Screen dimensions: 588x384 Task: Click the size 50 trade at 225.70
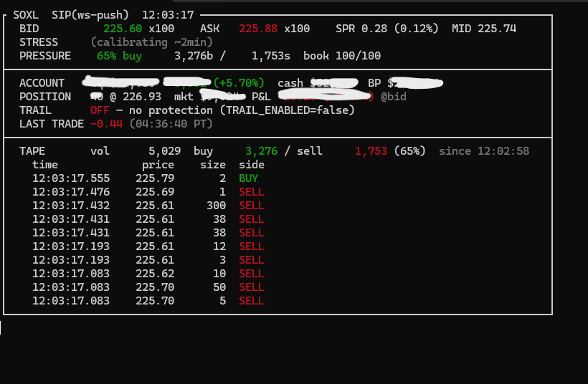point(219,287)
